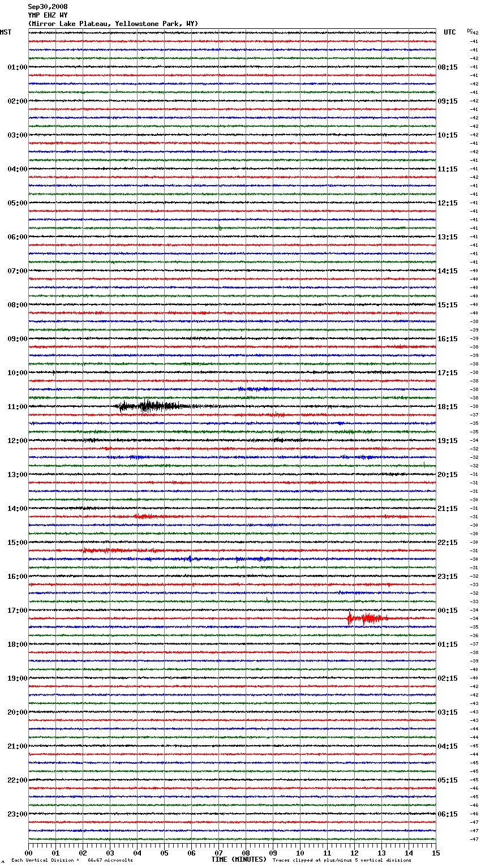Click the 10:15 UTC time label
481x868 pixels.
pyautogui.click(x=448, y=135)
